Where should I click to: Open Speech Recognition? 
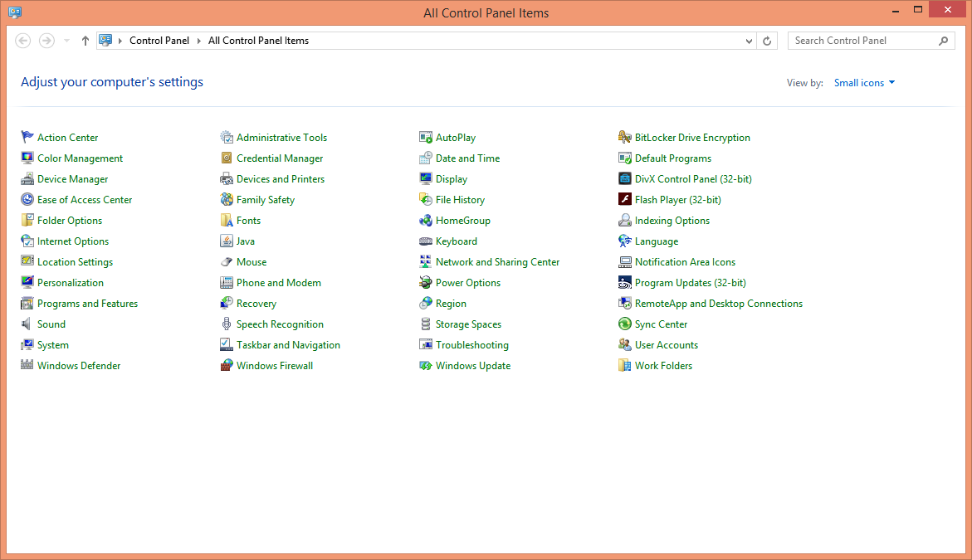[281, 324]
